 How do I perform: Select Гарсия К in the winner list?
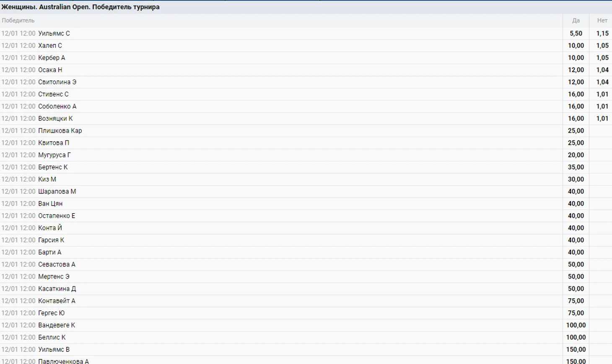pos(51,240)
